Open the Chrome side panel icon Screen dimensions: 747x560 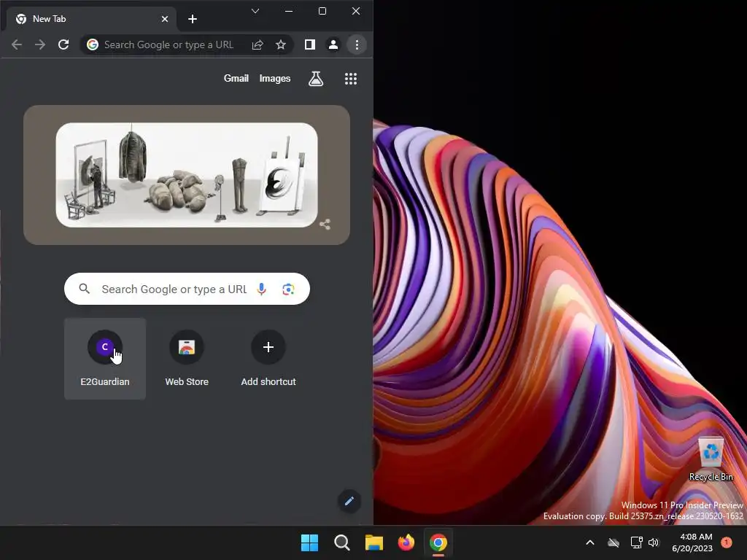[x=310, y=44]
